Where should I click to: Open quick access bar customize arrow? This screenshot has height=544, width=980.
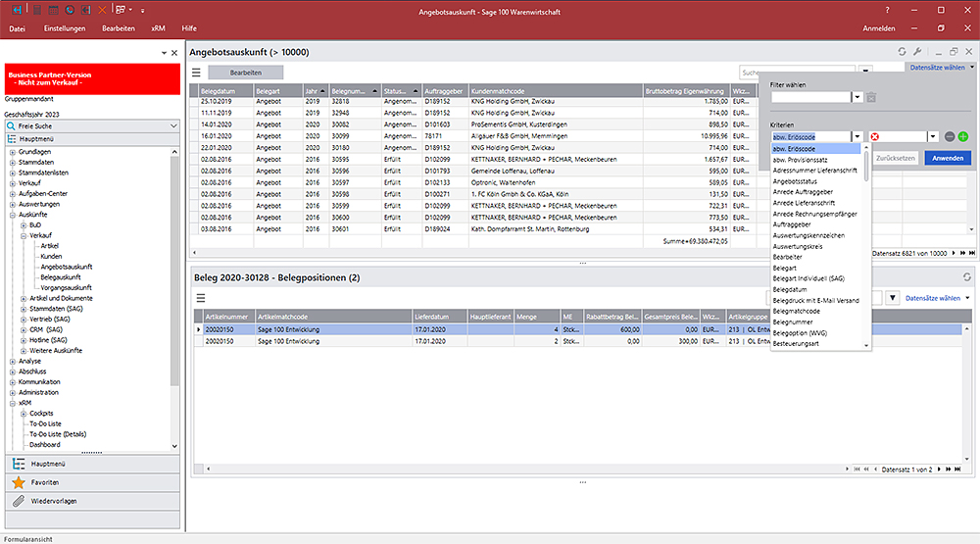coord(142,11)
